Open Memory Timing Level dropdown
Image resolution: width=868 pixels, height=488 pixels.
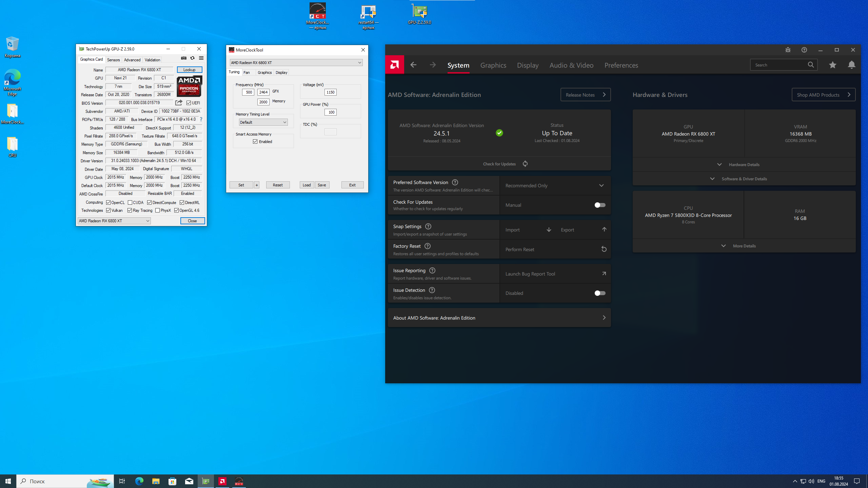pyautogui.click(x=263, y=122)
